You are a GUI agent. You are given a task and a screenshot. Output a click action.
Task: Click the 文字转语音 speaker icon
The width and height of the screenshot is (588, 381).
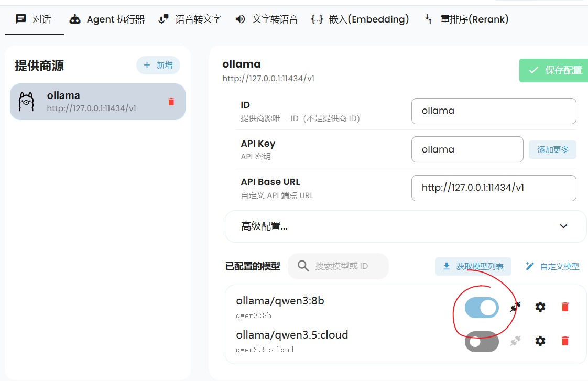[240, 19]
